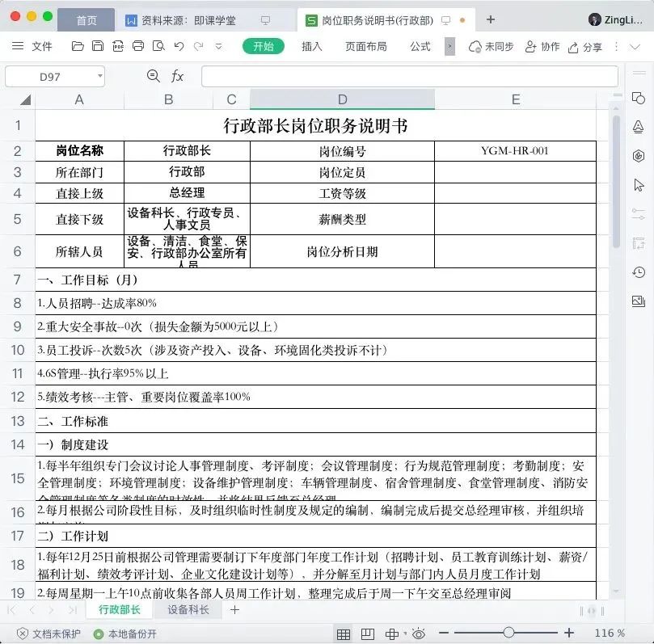Screen dimensions: 654x644
Task: Click the formula bar zoom magnifier icon
Action: click(x=154, y=76)
